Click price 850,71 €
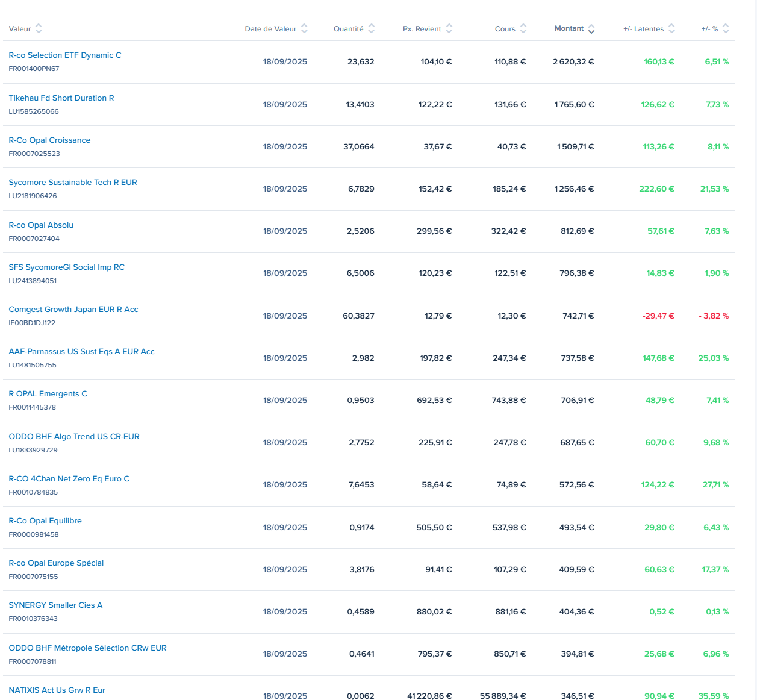This screenshot has width=757, height=700. point(509,654)
